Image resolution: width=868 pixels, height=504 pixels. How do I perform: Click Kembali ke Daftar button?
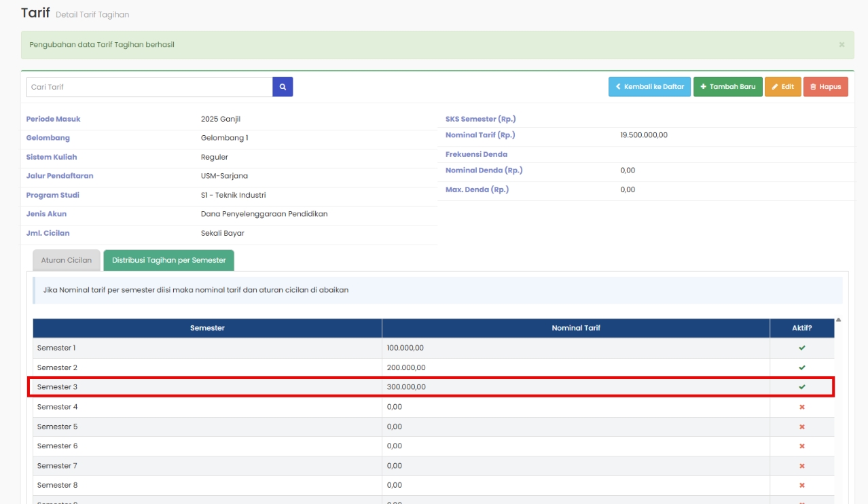649,87
